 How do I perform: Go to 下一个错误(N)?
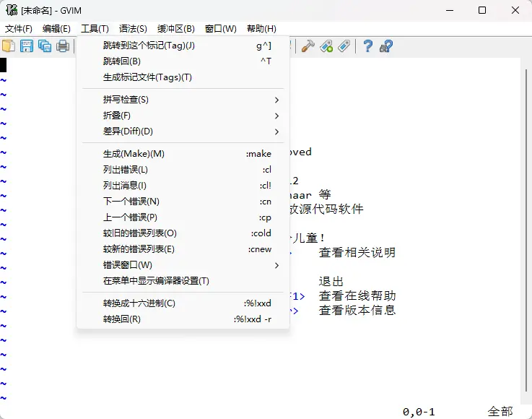click(183, 202)
